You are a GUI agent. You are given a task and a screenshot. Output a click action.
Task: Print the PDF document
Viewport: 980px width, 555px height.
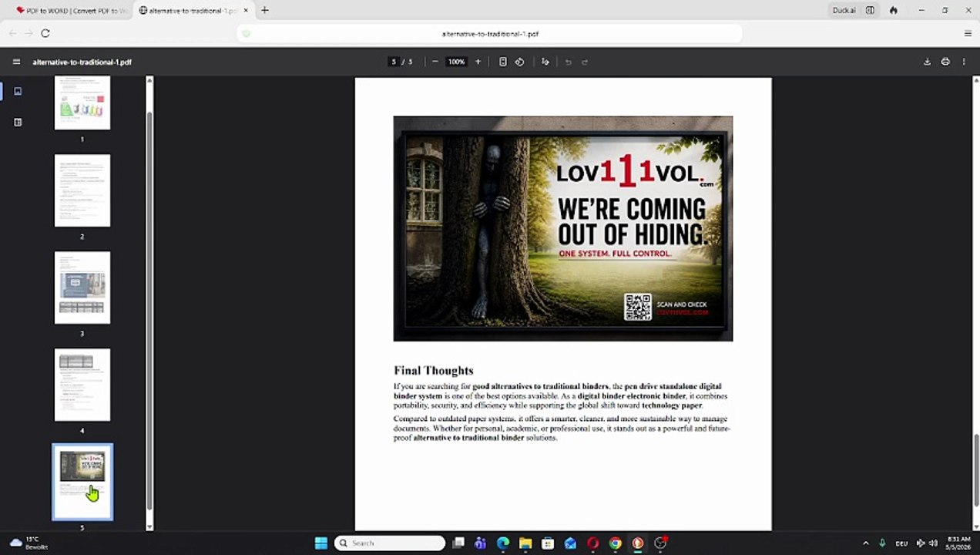click(x=945, y=62)
